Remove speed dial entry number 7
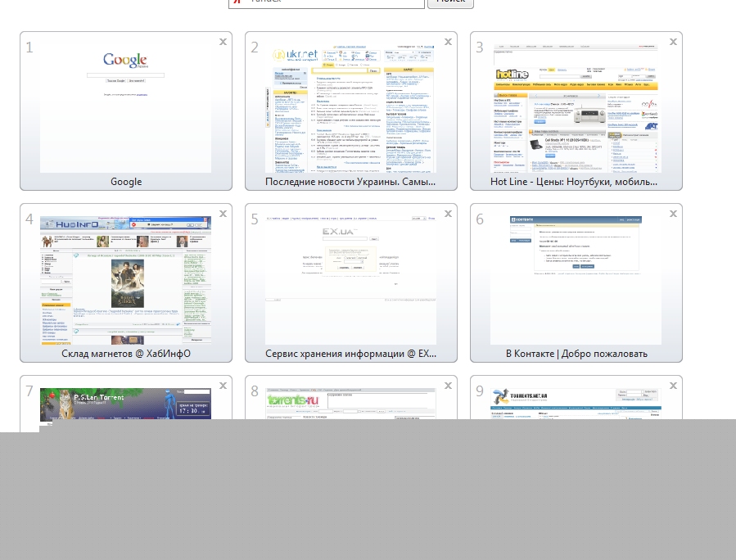 [x=223, y=386]
